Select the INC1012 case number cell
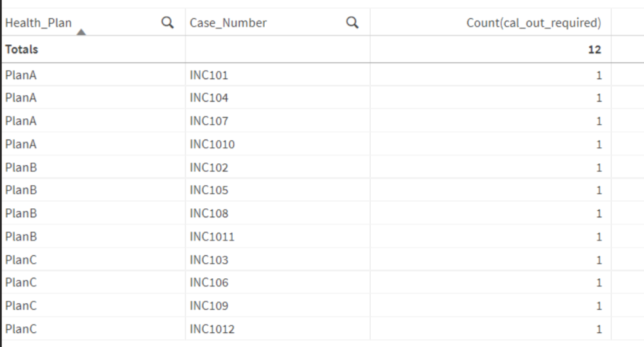Screen dimensions: 644x347 click(212, 330)
